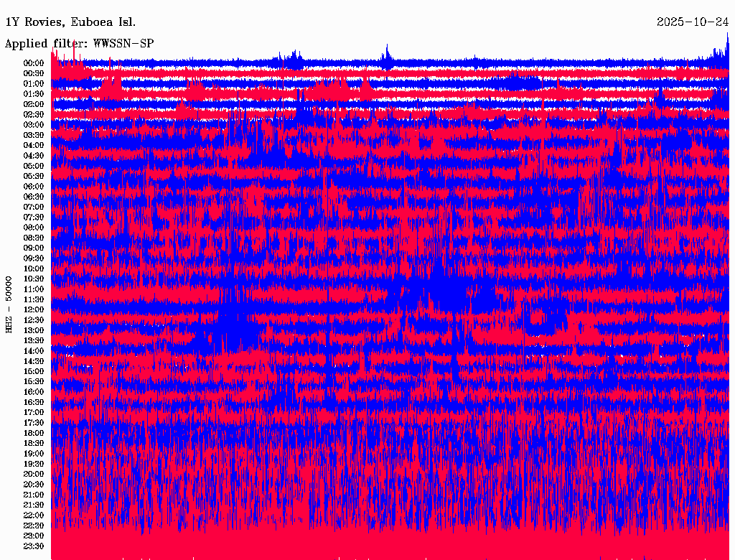735x560 pixels.
Task: Select the 12:30 time row label
Action: point(34,320)
